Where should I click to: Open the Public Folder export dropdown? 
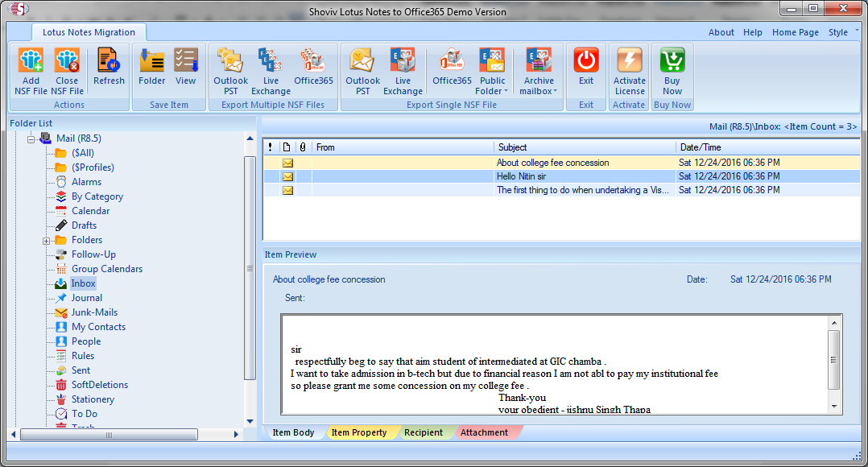coord(491,72)
